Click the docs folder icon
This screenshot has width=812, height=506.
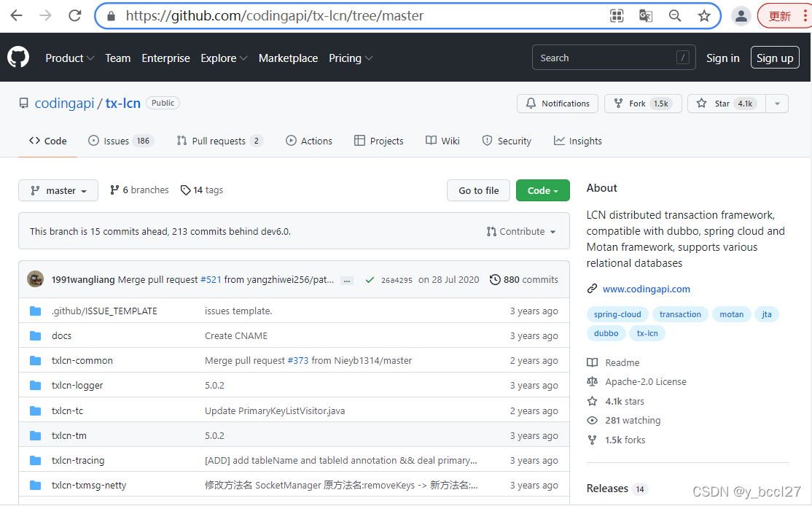(x=35, y=335)
